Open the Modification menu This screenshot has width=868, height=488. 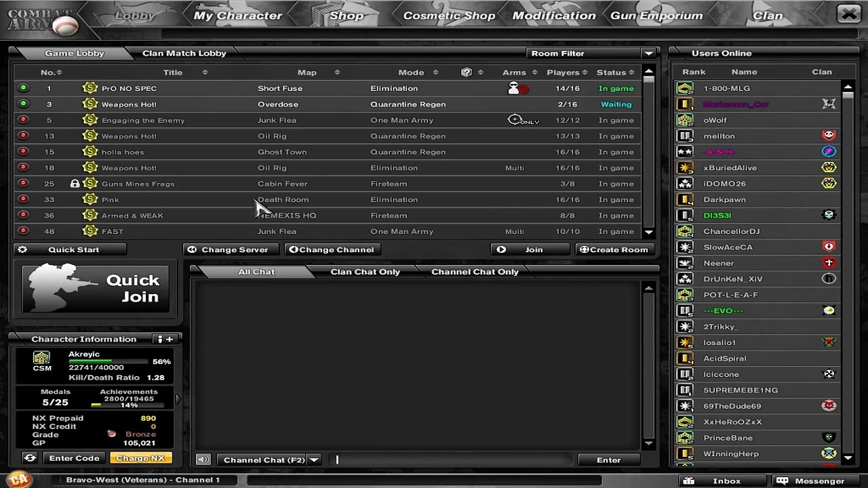tap(554, 16)
